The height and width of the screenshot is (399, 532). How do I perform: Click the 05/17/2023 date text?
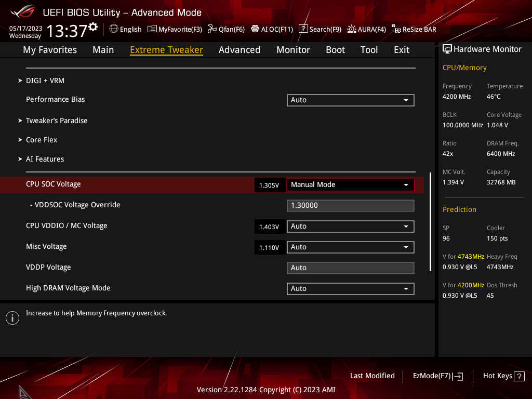pyautogui.click(x=26, y=29)
